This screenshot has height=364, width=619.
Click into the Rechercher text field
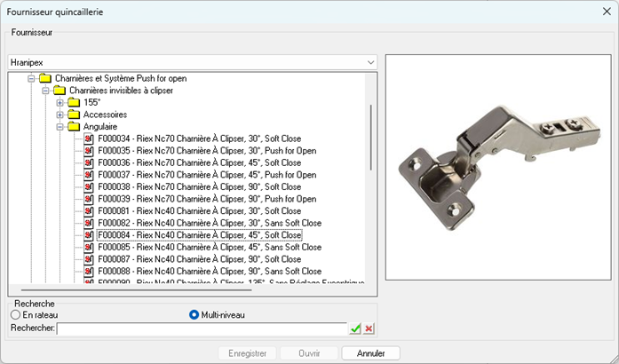tap(201, 328)
